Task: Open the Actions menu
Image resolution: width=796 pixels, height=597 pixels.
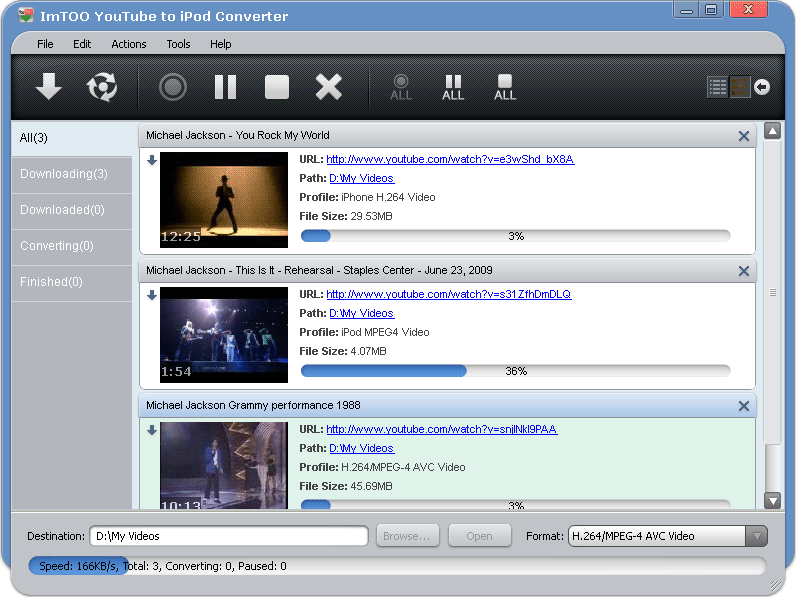Action: point(129,44)
